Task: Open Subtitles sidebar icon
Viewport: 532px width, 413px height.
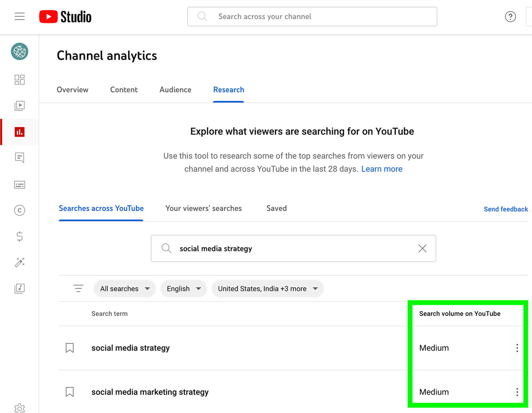Action: tap(20, 185)
